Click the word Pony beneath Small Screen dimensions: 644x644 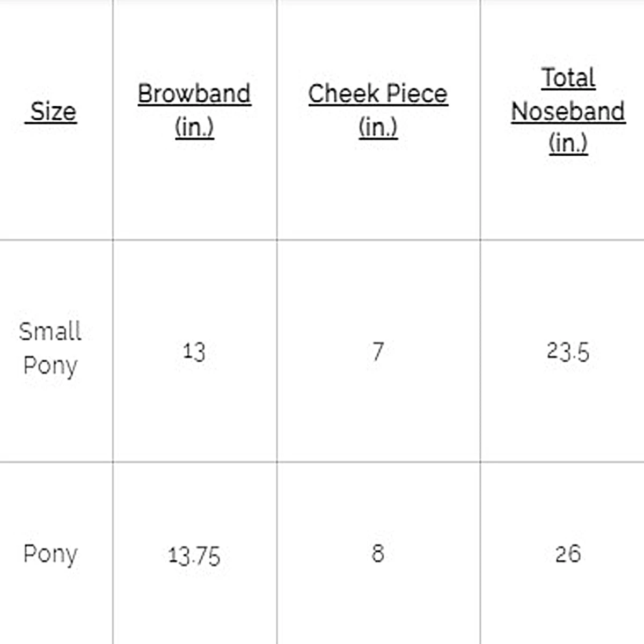click(50, 366)
